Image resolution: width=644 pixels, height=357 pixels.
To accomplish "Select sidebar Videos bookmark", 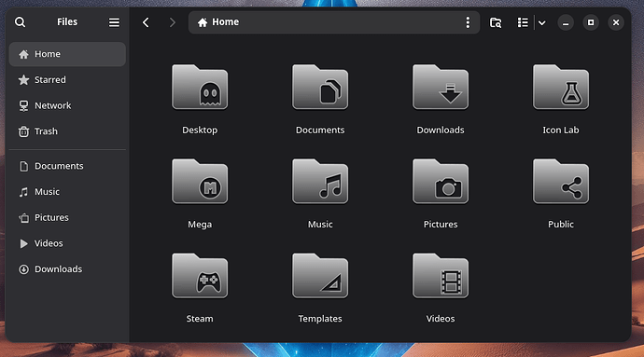I will (67, 243).
